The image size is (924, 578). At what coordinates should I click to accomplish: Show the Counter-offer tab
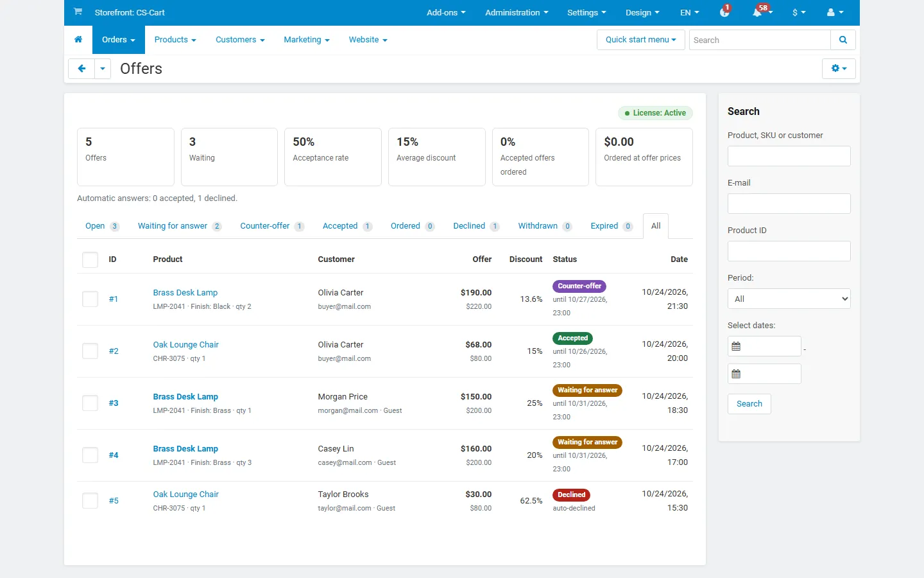coord(272,226)
